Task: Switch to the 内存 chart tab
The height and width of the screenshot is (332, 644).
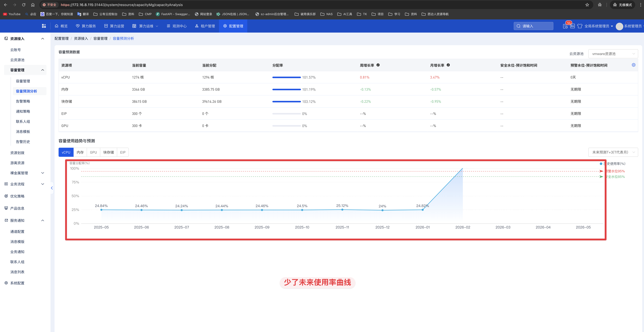Action: point(80,152)
